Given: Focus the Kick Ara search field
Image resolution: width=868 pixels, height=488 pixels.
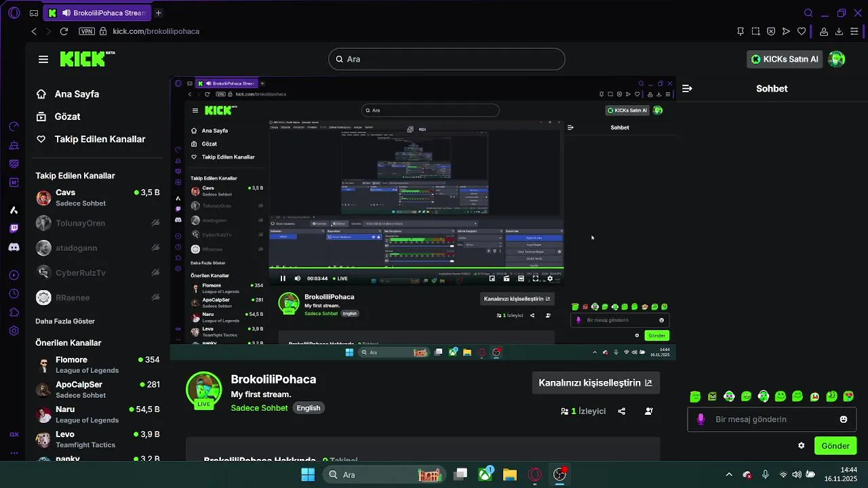Looking at the screenshot, I should 447,59.
